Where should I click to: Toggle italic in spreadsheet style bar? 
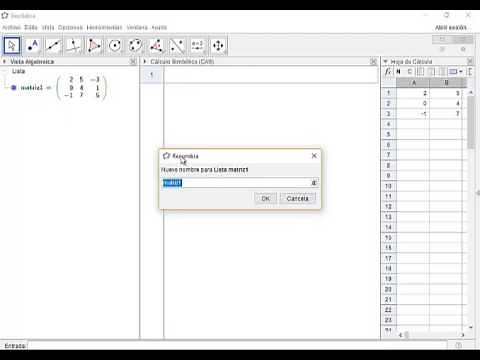pos(410,72)
